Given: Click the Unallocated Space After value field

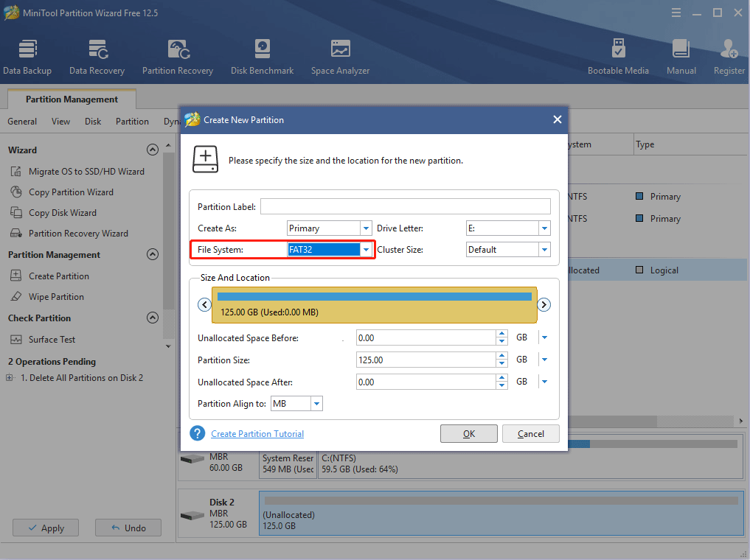Looking at the screenshot, I should point(426,382).
